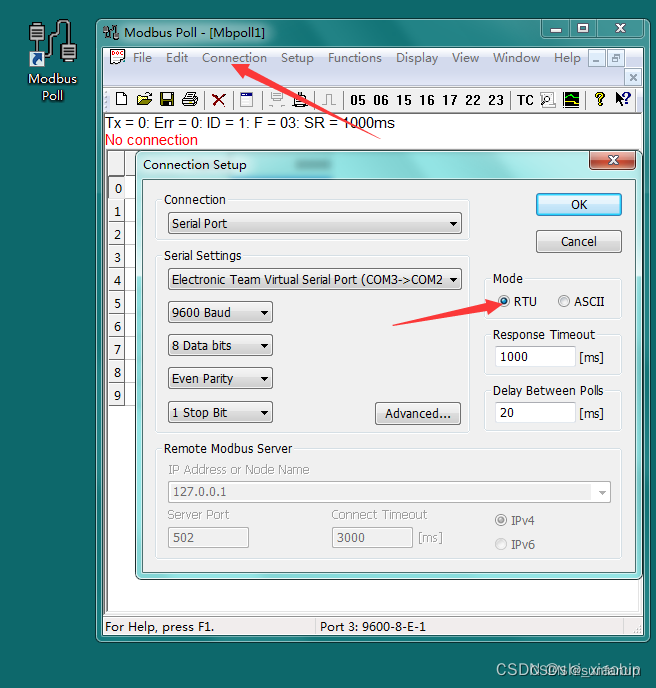Viewport: 656px width, 688px height.
Task: Open the View menu
Action: pyautogui.click(x=466, y=57)
